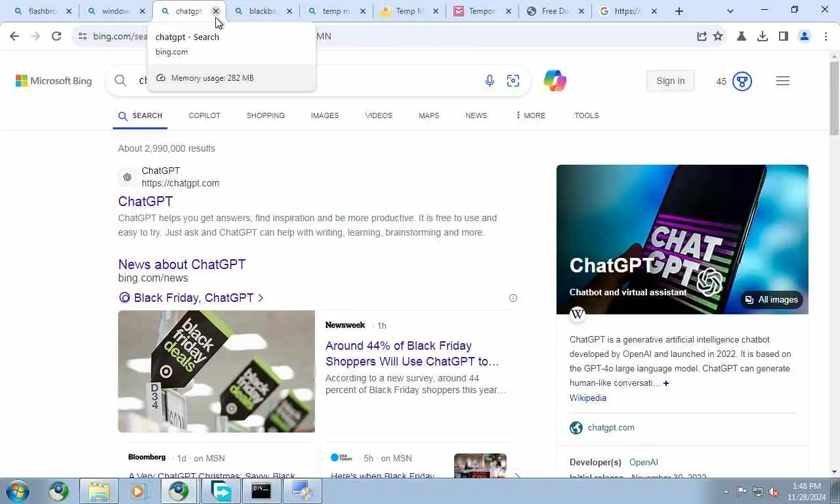
Task: Open Windows Media Player in taskbar
Action: (x=139, y=491)
